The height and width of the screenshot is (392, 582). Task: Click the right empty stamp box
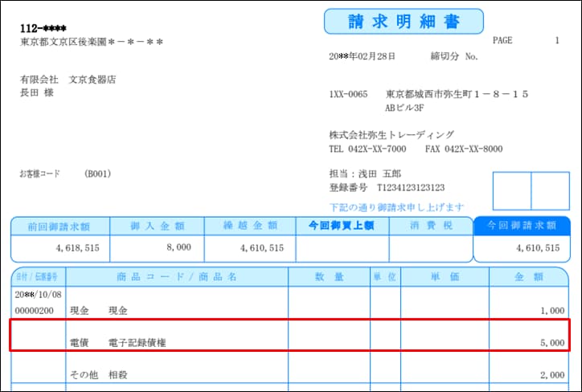click(550, 190)
